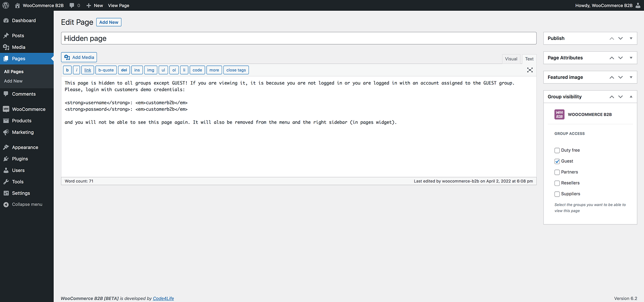Screen dimensions: 644x302
Task: Enable Partners group access
Action: [557, 172]
